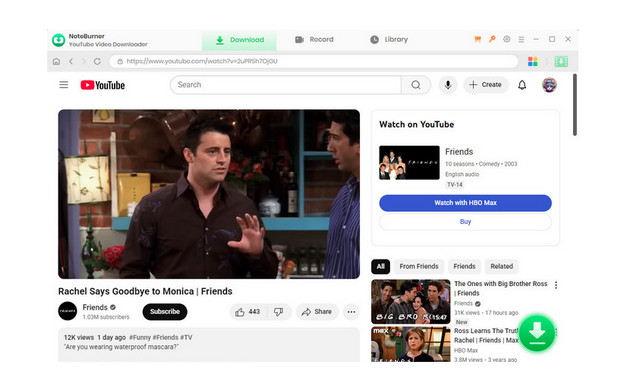The image size is (621, 384).
Task: Click the main video player
Action: point(209,194)
